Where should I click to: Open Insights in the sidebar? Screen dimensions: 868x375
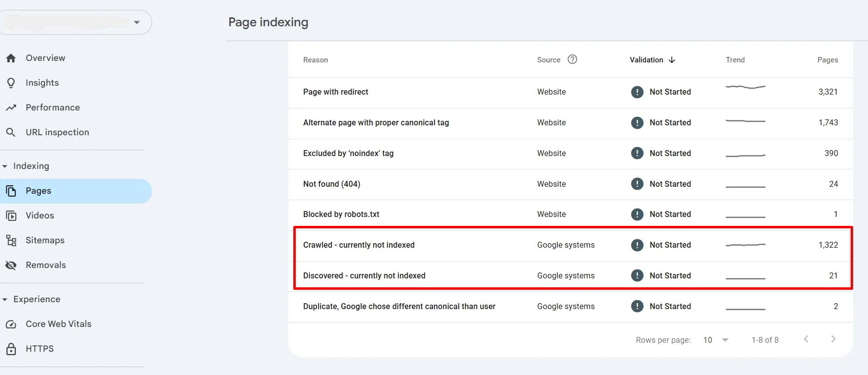(76, 83)
